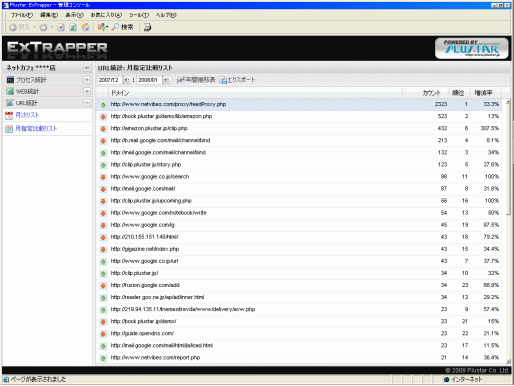Click up arrow icon on netvibes report.php row
This screenshot has width=514, height=386.
click(x=103, y=358)
